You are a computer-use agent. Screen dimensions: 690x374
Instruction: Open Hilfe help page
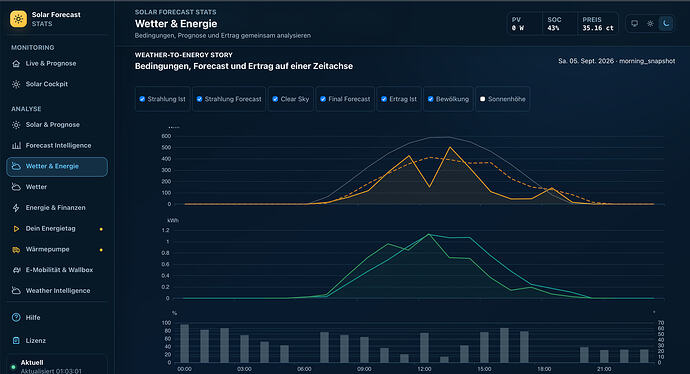tap(57, 317)
